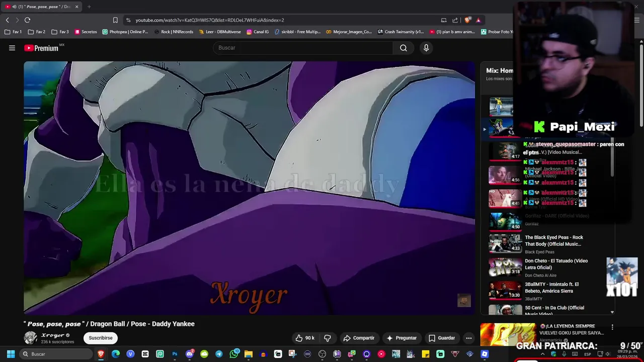Open the Xroyer channel name link
Image resolution: width=644 pixels, height=362 pixels.
[53, 335]
